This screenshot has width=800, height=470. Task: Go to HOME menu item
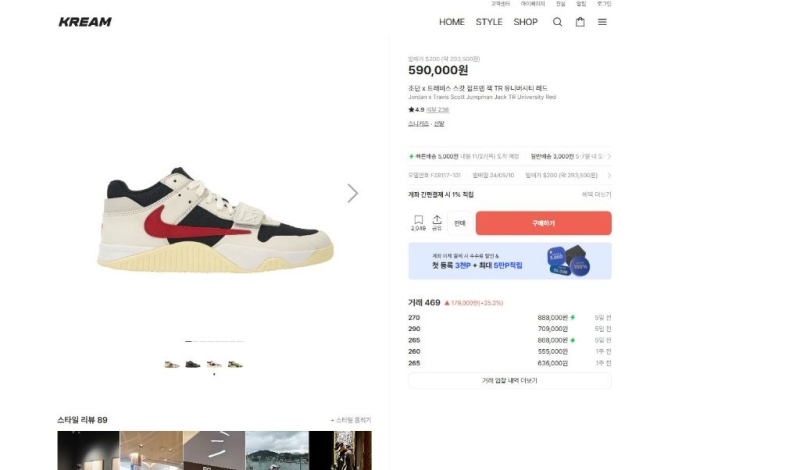452,22
